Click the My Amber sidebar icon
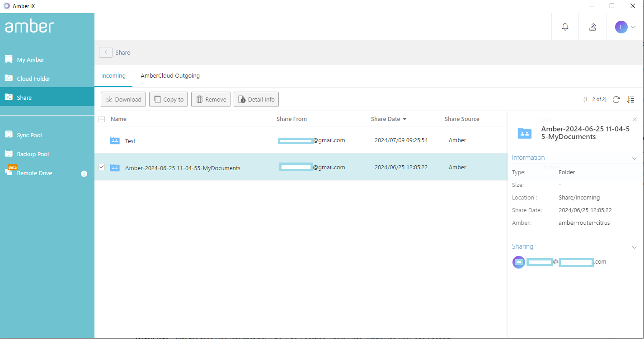This screenshot has width=644, height=339. (x=9, y=59)
